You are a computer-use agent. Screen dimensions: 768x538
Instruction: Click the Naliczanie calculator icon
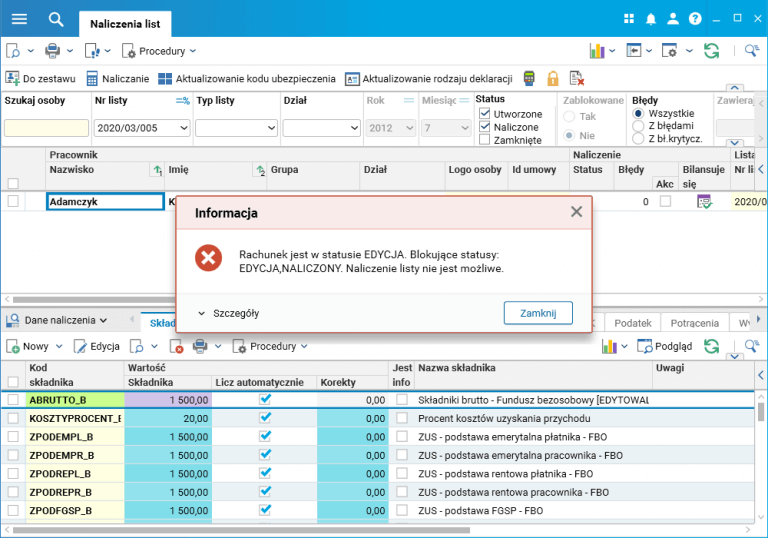click(92, 78)
